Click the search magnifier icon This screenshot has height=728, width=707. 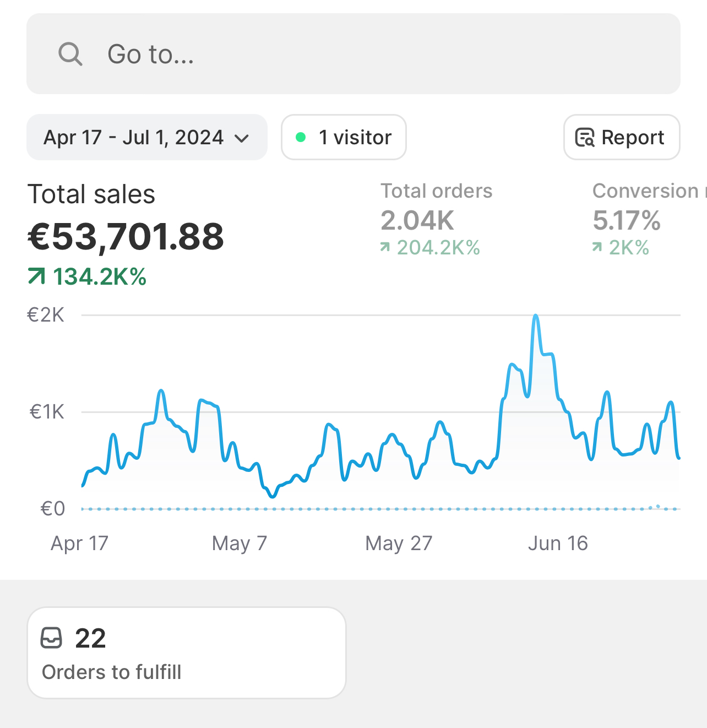[x=70, y=54]
